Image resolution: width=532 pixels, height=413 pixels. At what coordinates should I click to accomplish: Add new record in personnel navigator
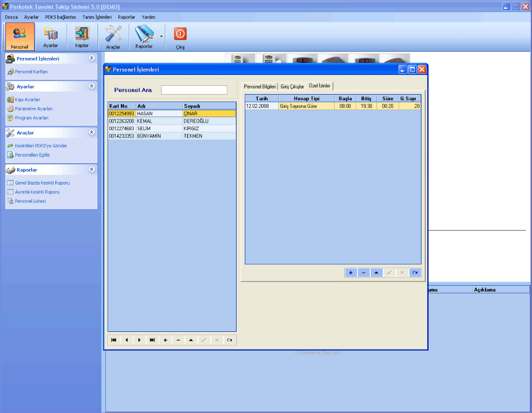(x=165, y=340)
